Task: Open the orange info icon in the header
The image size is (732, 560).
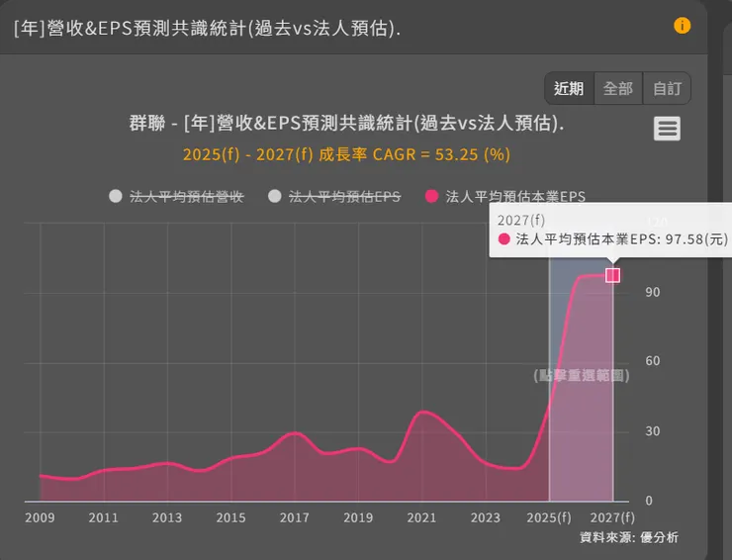Action: tap(683, 26)
